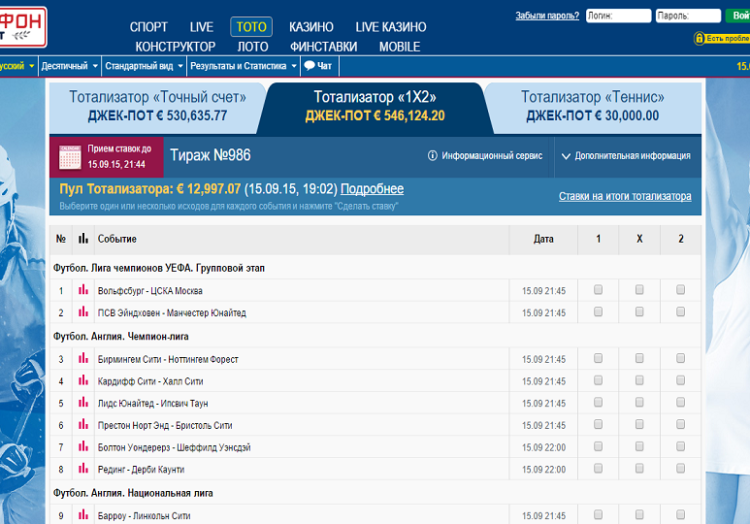Click the info icon of Информационный сервис
Viewport: 750px width, 524px height.
coord(432,155)
